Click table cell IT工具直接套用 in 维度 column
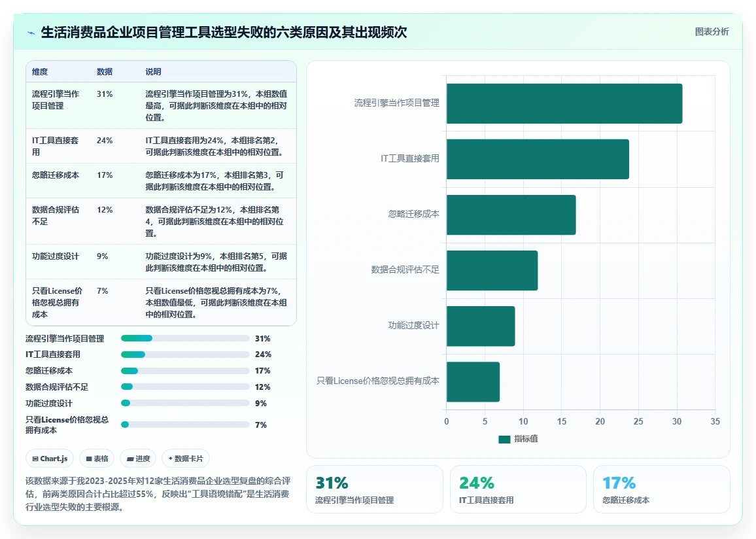The width and height of the screenshot is (756, 539). [x=56, y=146]
